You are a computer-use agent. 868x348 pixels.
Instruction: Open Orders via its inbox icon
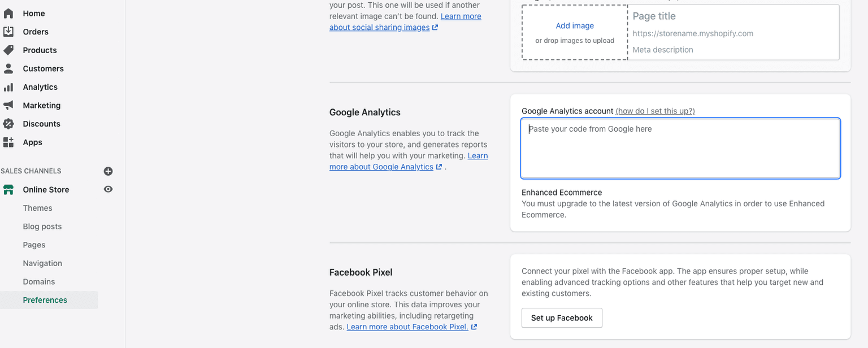click(8, 32)
